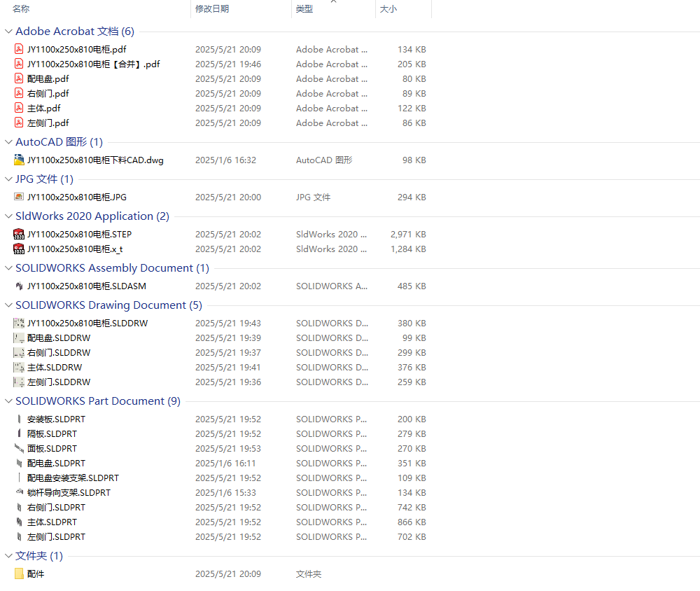Click the AutoCAD 图形 type cell of the dwg file

click(x=324, y=160)
